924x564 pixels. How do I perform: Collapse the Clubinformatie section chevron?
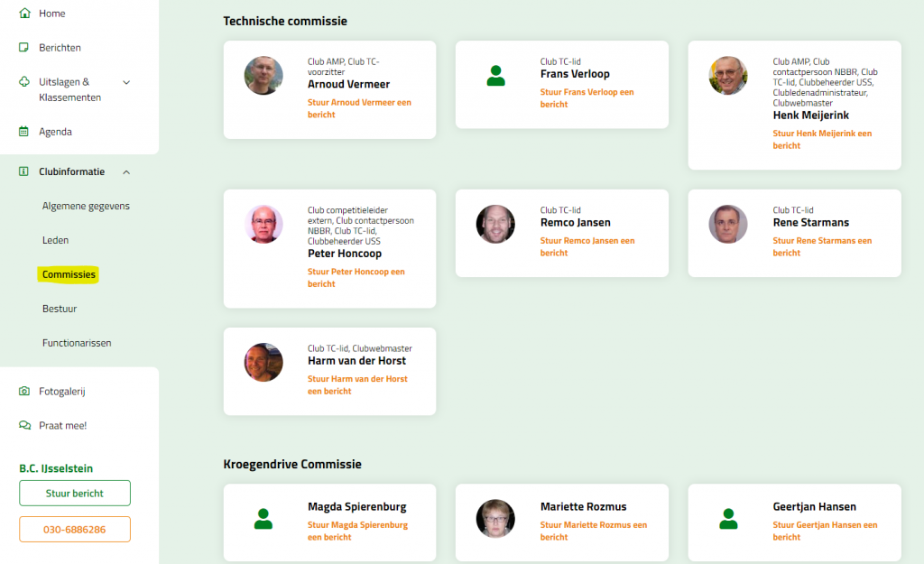point(126,171)
